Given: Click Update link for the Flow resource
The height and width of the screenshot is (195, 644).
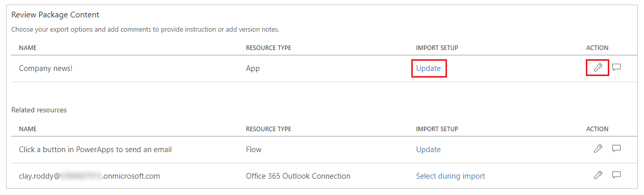Looking at the screenshot, I should 429,150.
